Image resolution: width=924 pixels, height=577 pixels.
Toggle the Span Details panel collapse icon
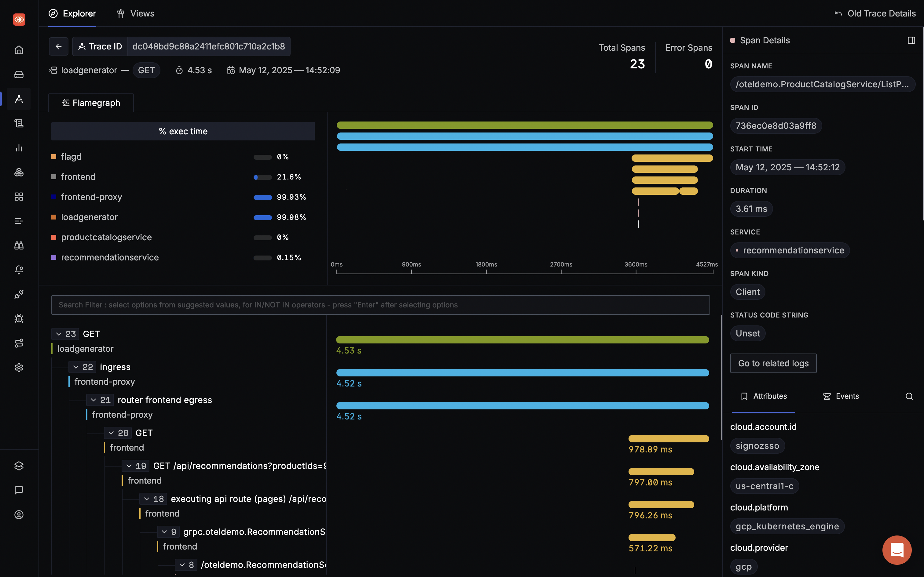[x=911, y=40]
